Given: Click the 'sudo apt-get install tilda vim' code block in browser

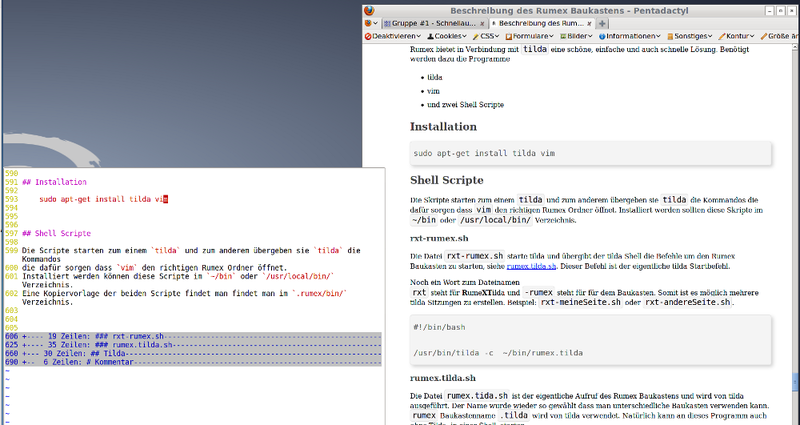Looking at the screenshot, I should pos(590,153).
